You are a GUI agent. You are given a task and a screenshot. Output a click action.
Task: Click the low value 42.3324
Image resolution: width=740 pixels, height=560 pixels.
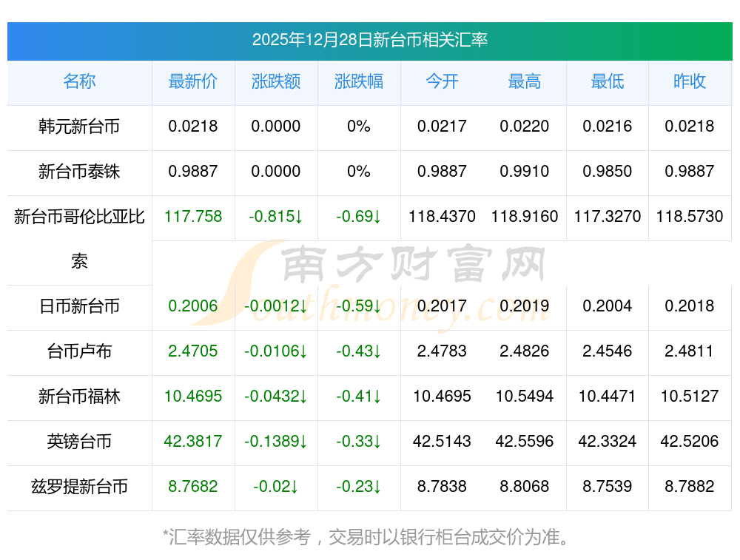tap(608, 442)
